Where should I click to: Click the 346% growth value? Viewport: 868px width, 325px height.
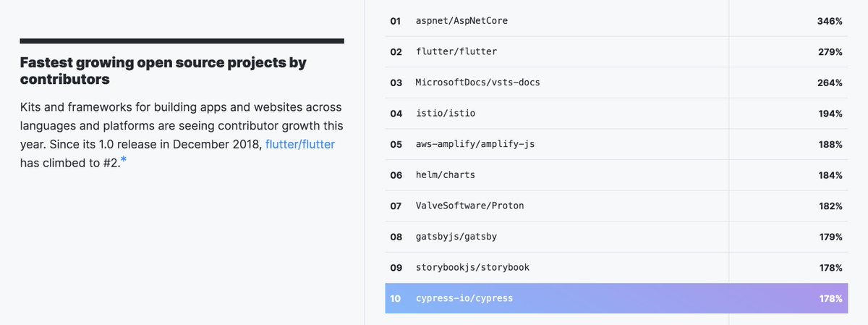pos(830,21)
